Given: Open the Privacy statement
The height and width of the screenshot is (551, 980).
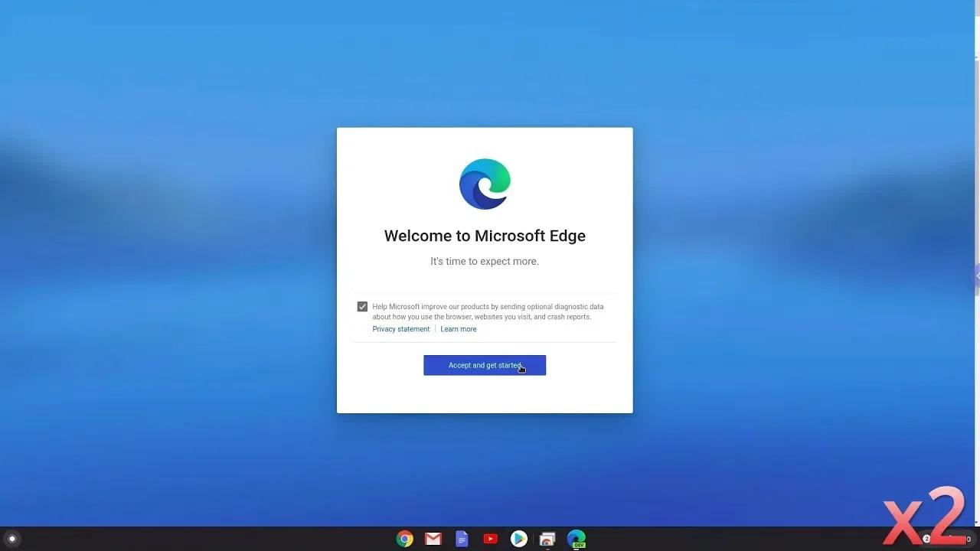Looking at the screenshot, I should click(400, 328).
